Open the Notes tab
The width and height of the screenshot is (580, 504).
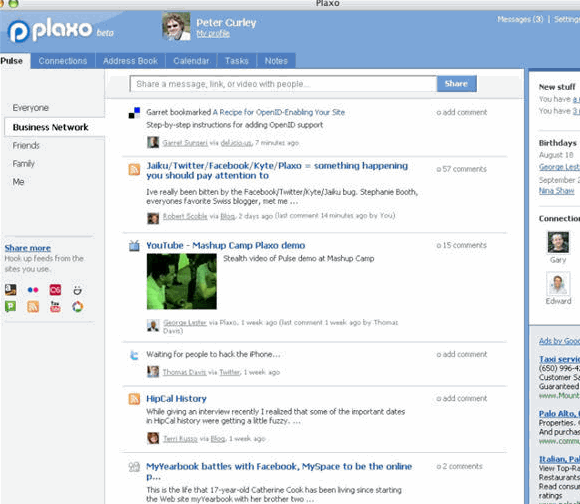pyautogui.click(x=276, y=61)
